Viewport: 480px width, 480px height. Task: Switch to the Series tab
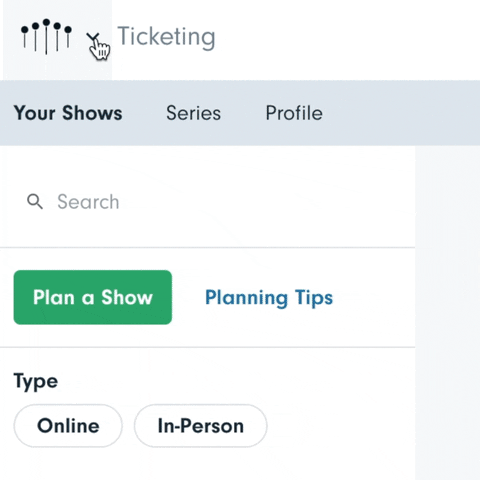193,113
